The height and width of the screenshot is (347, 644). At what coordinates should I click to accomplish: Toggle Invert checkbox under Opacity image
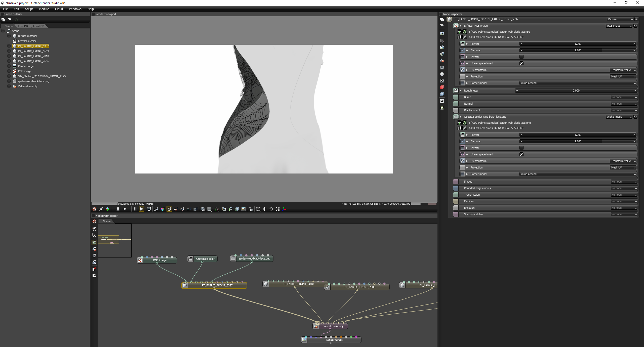tap(521, 148)
